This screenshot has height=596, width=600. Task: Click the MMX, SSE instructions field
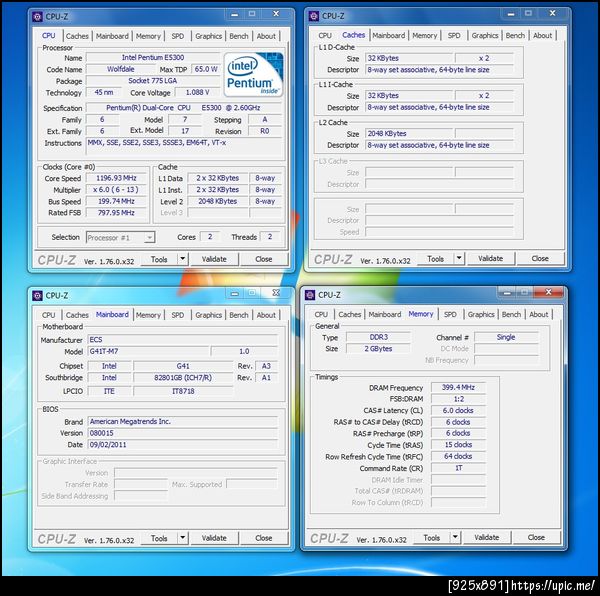(184, 147)
